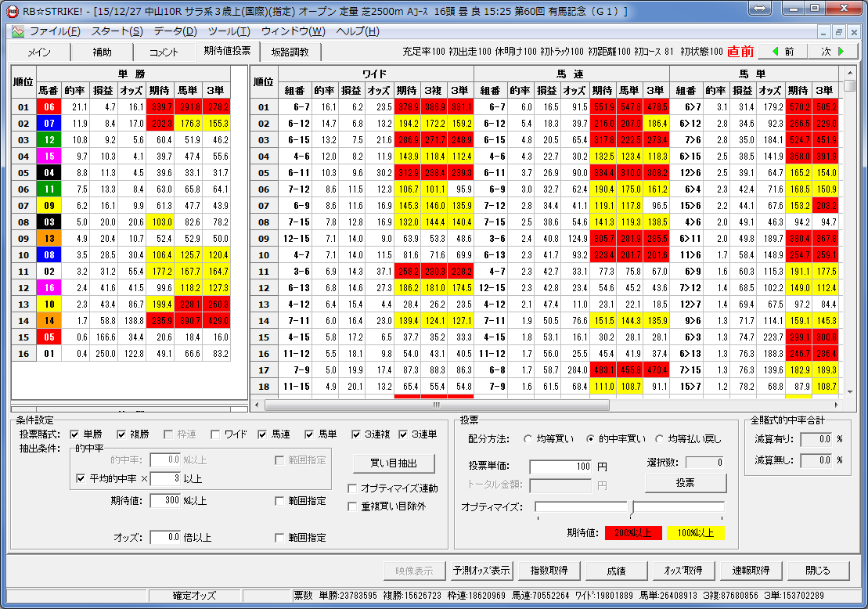
Task: Click the horizontal scrollbar left arrow
Action: click(256, 405)
